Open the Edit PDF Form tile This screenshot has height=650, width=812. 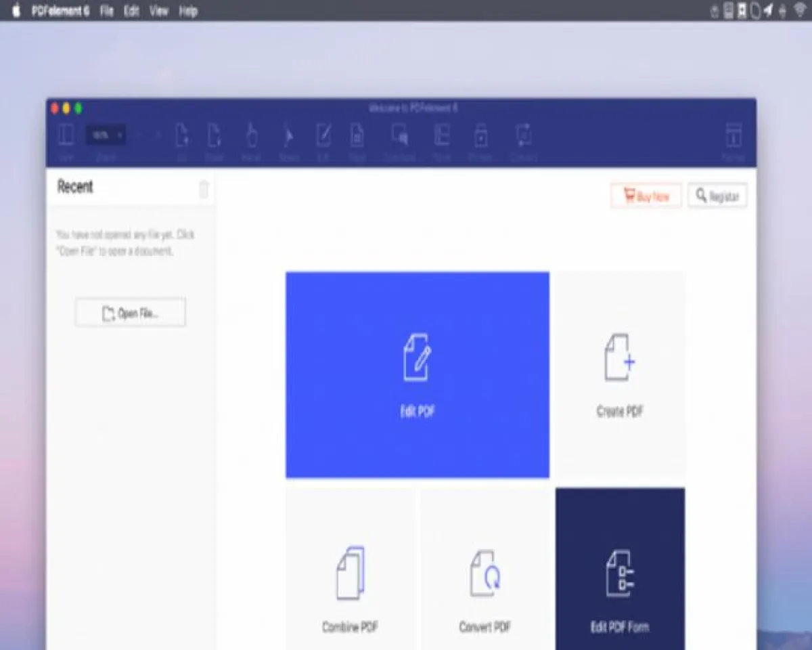click(620, 582)
